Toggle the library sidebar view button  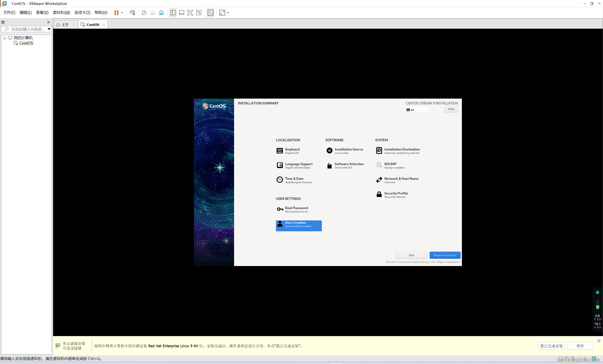173,13
